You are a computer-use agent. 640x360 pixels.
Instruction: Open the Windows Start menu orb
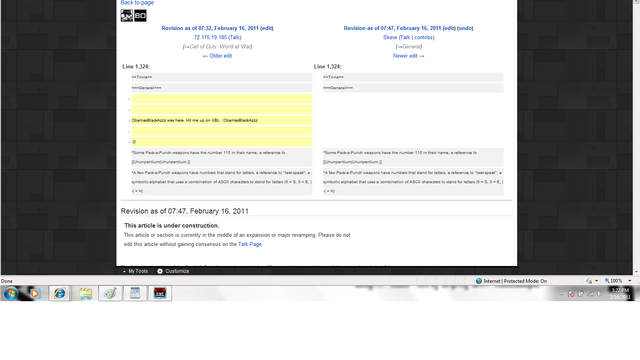coord(11,293)
